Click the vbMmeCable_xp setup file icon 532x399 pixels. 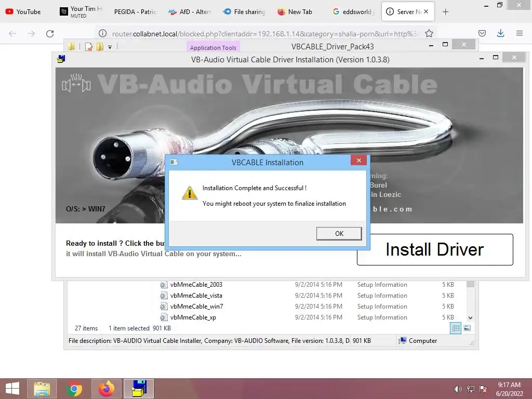[x=164, y=317]
